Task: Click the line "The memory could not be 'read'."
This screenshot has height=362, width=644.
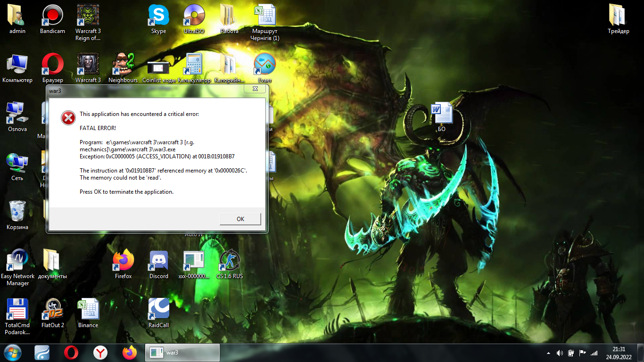Action: 121,178
